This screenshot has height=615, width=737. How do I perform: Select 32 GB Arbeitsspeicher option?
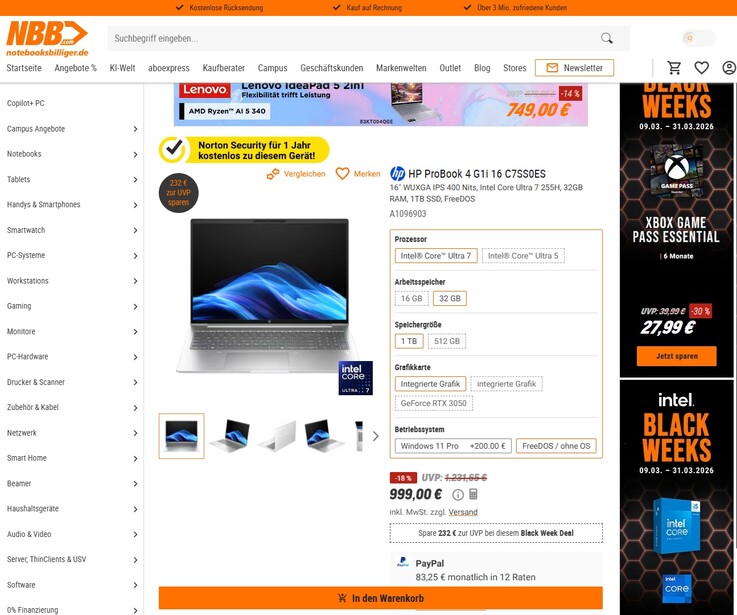click(450, 299)
